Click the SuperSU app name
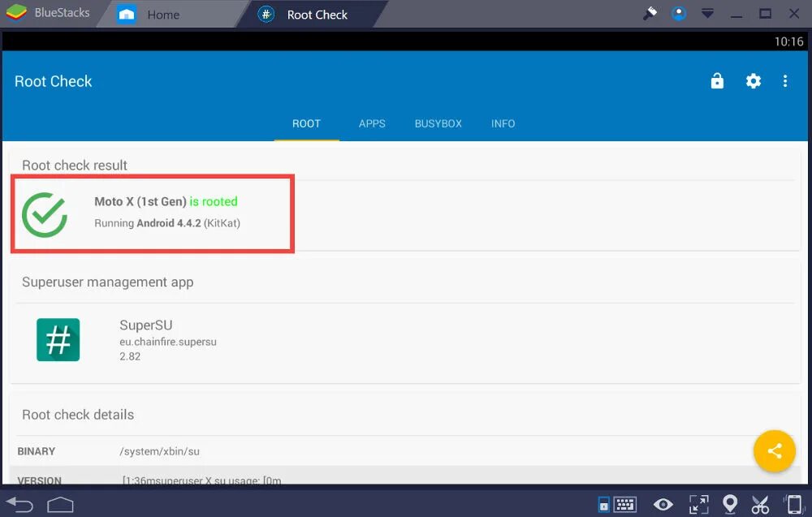 tap(146, 325)
